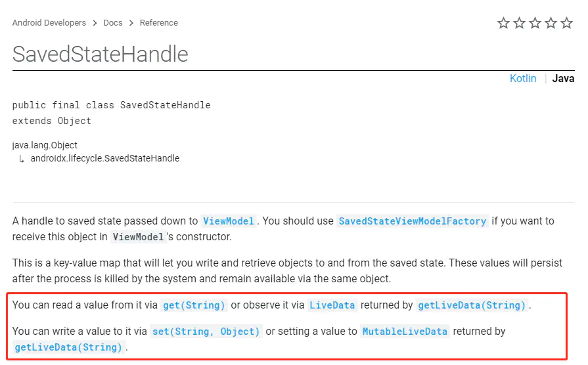The width and height of the screenshot is (588, 365).
Task: Follow the MutableLiveData class link
Action: (405, 332)
